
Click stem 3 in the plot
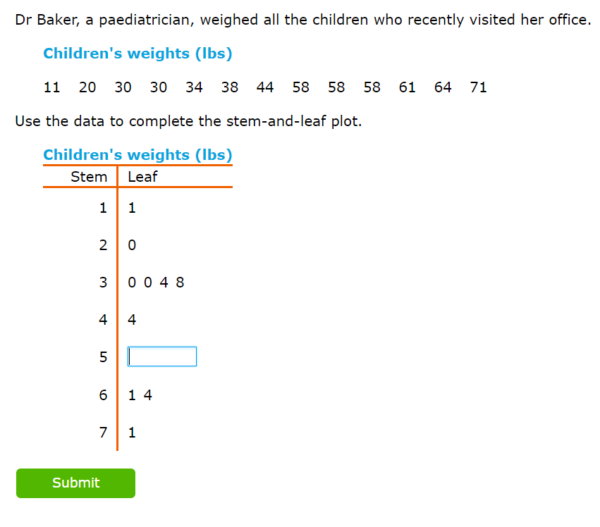(103, 282)
